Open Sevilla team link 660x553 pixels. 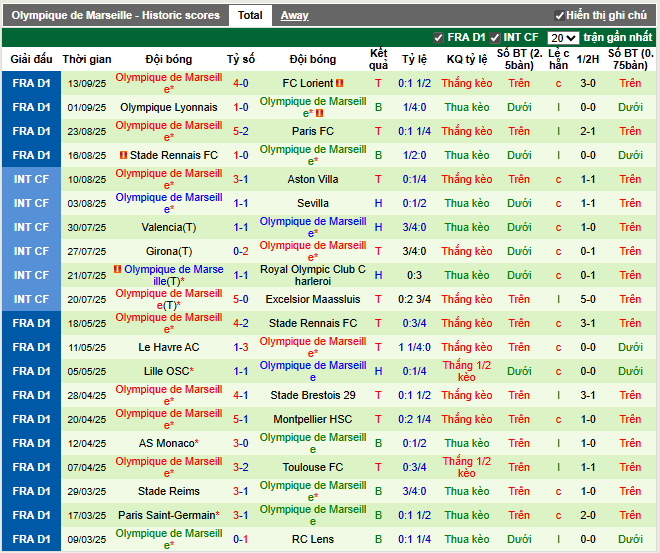pyautogui.click(x=313, y=203)
